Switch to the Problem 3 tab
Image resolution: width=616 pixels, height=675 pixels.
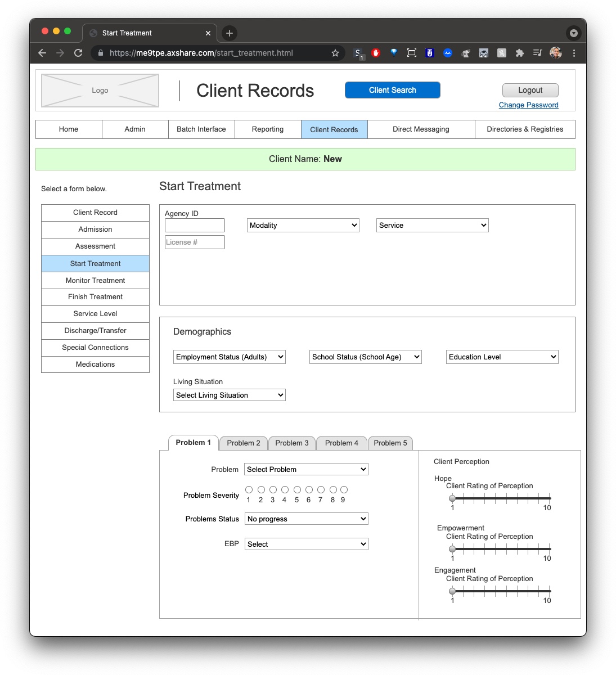click(292, 443)
